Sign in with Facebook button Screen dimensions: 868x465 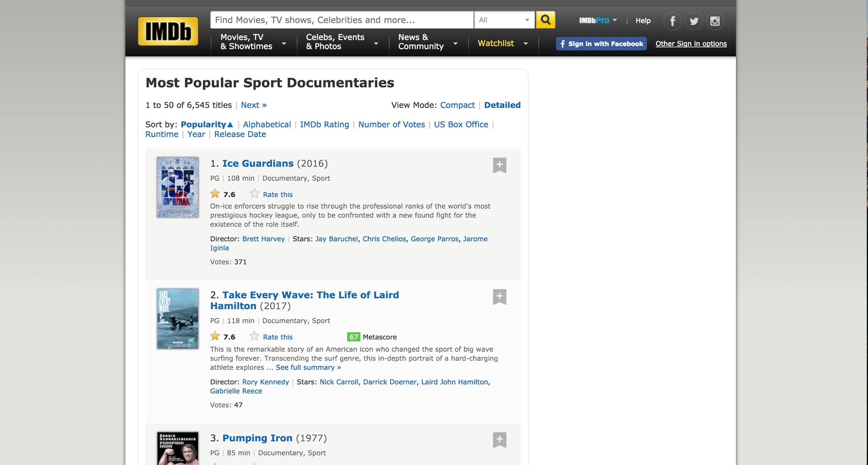[x=601, y=44]
